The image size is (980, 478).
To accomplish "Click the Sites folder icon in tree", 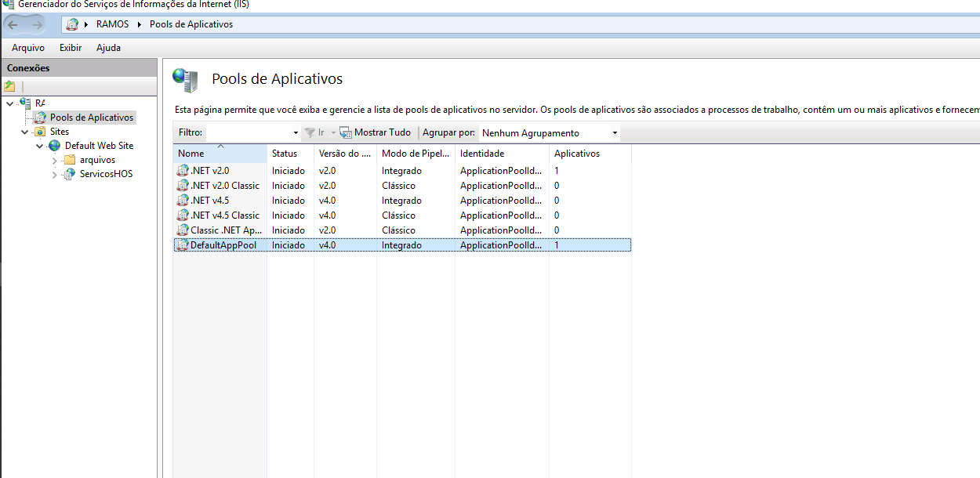I will pos(40,132).
